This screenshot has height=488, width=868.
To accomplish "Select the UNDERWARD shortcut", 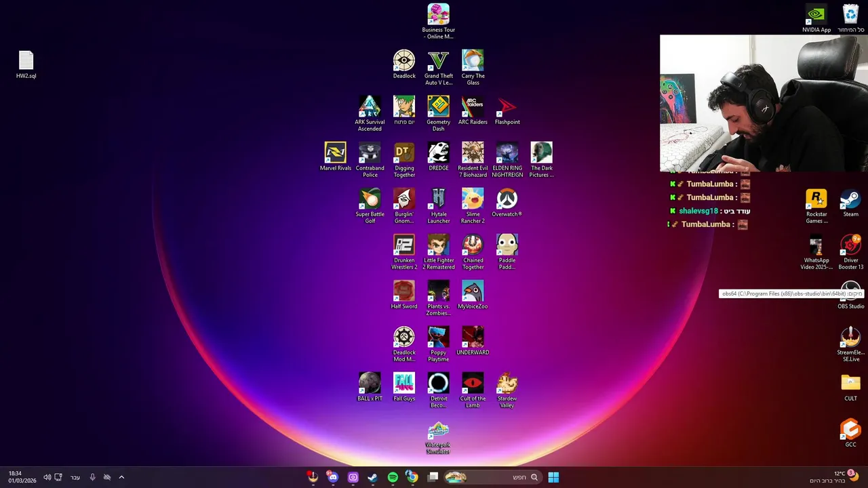I will click(473, 341).
